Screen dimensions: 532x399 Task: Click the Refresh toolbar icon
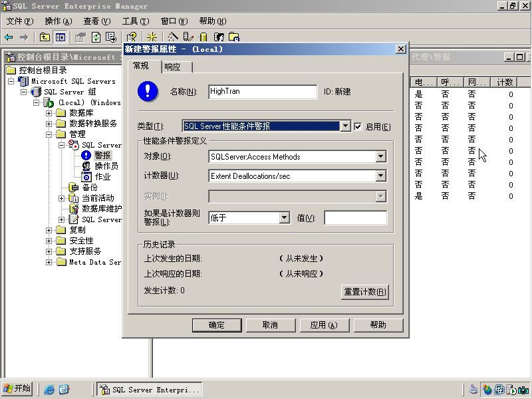tap(96, 37)
